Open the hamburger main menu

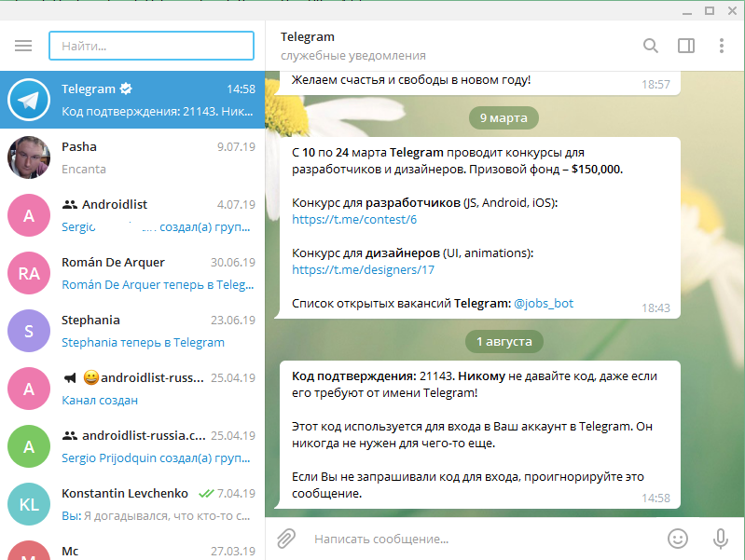click(x=23, y=46)
